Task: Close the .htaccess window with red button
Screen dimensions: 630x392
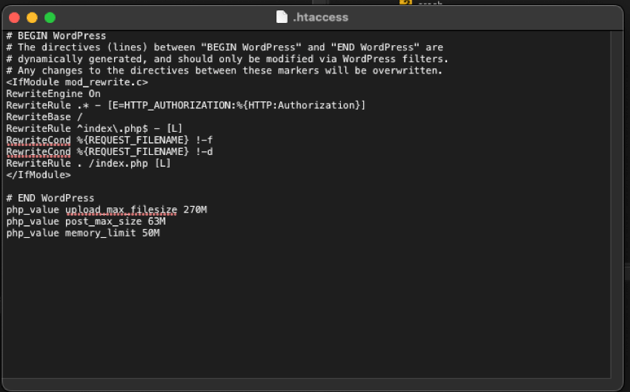Action: 14,18
